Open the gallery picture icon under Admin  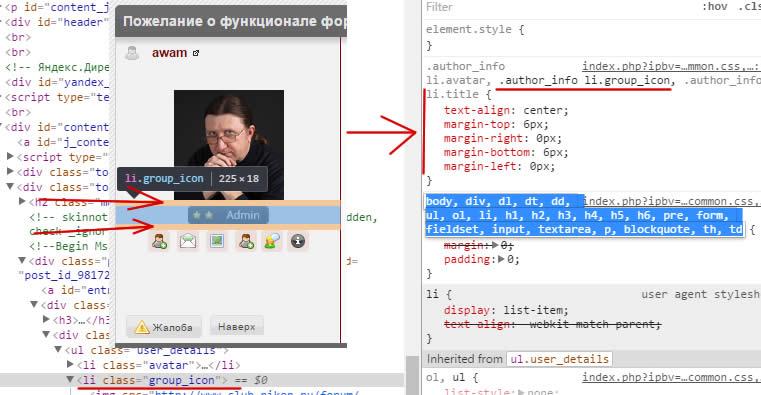[217, 241]
